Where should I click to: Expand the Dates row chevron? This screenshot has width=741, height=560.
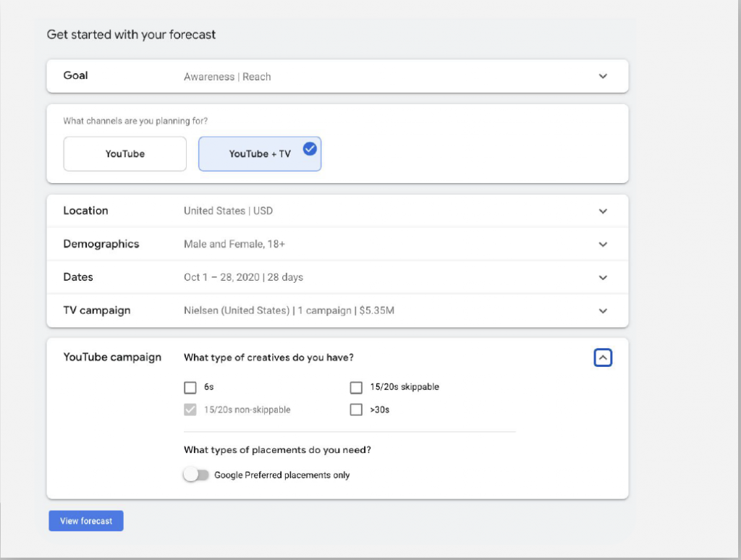603,278
